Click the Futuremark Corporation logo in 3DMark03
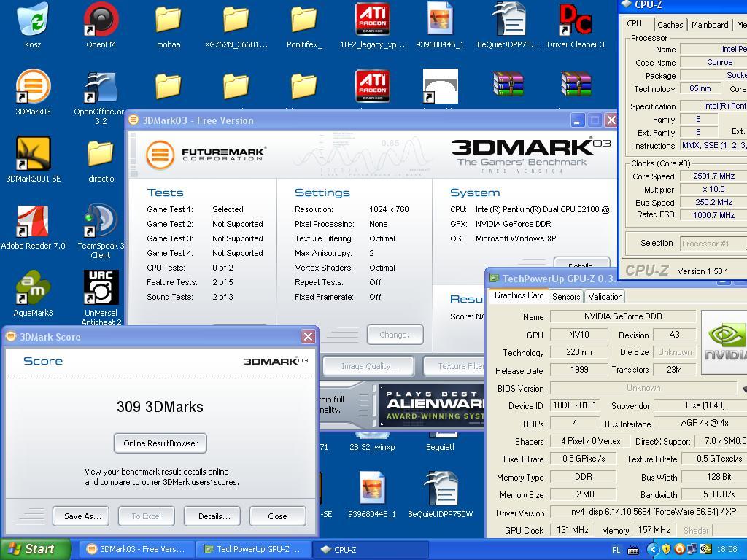This screenshot has height=560, width=747. (206, 155)
